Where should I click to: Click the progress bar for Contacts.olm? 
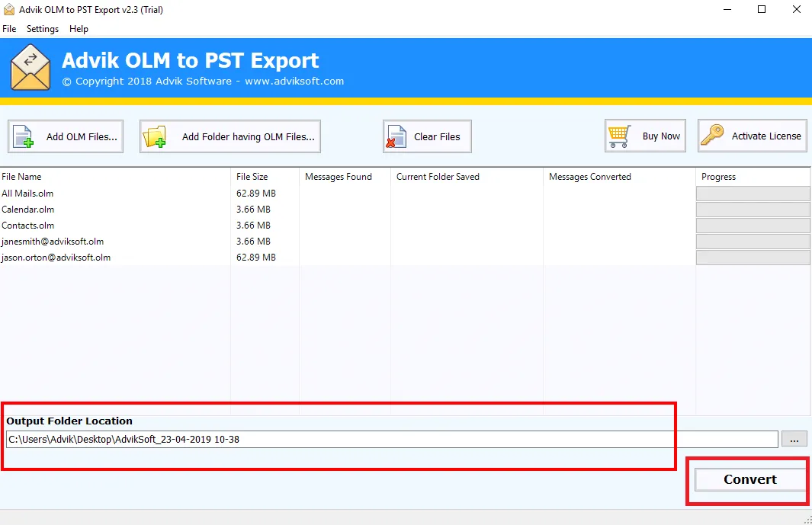click(753, 226)
